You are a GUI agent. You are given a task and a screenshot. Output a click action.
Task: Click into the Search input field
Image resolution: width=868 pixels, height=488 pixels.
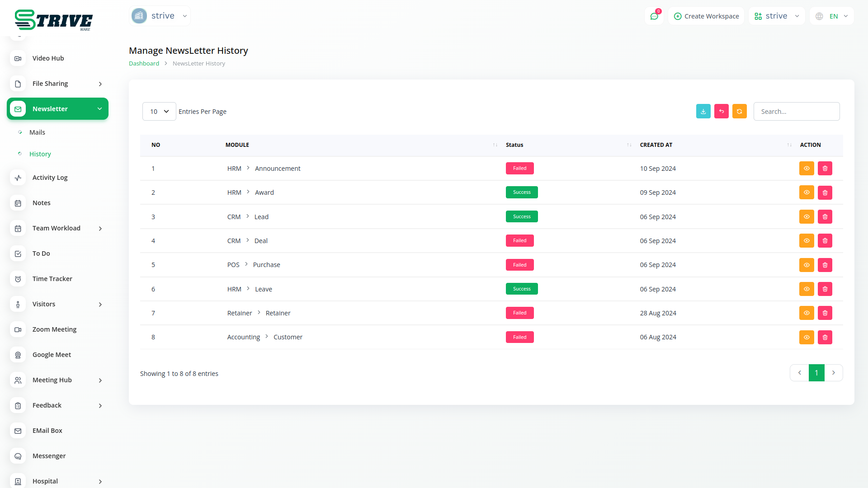coord(796,112)
